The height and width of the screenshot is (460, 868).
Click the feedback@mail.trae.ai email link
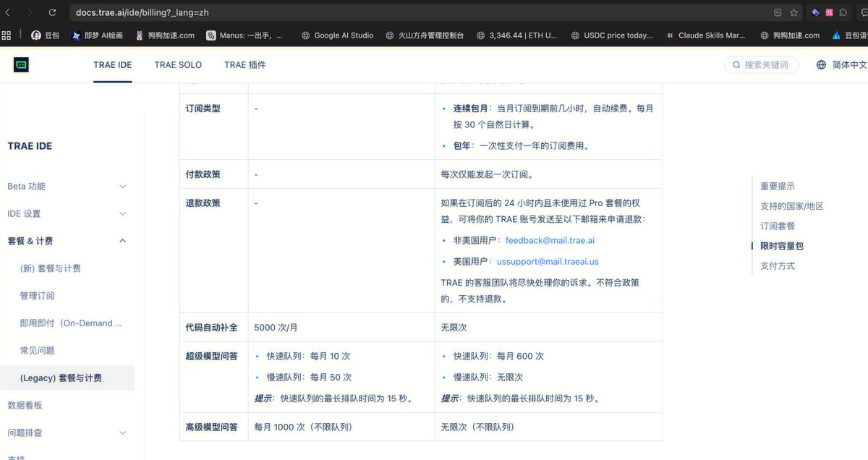click(x=550, y=240)
